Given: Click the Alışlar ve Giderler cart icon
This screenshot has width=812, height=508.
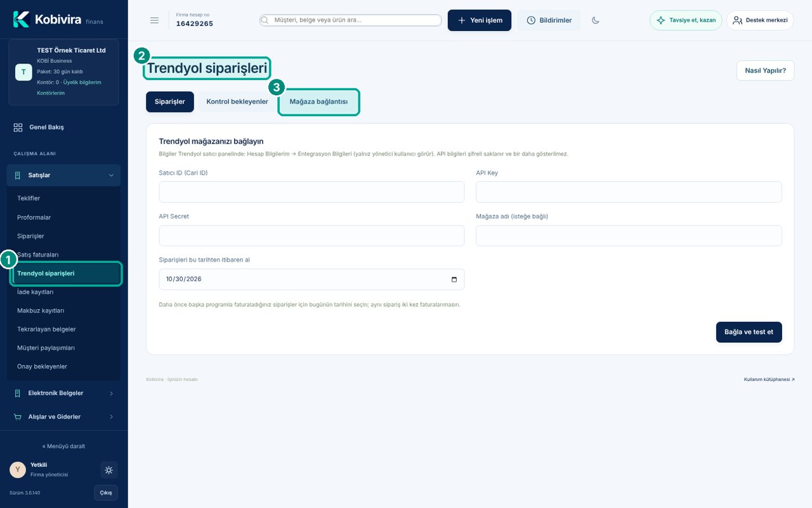Looking at the screenshot, I should (17, 417).
